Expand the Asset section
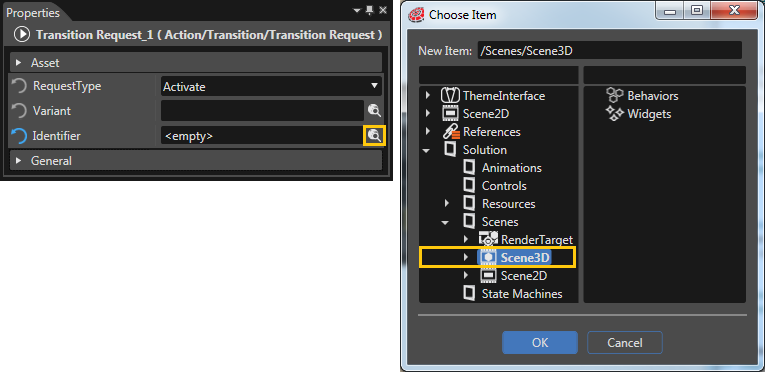Screen dimensions: 766x373 coord(19,63)
